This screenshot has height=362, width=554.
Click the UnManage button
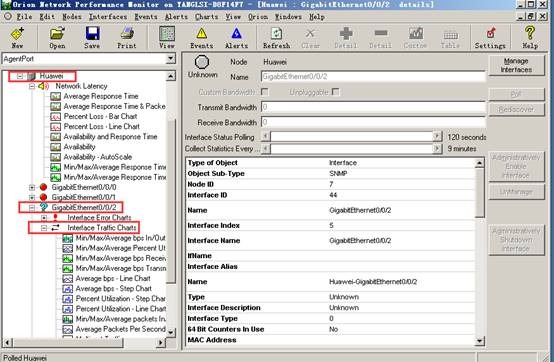point(516,192)
